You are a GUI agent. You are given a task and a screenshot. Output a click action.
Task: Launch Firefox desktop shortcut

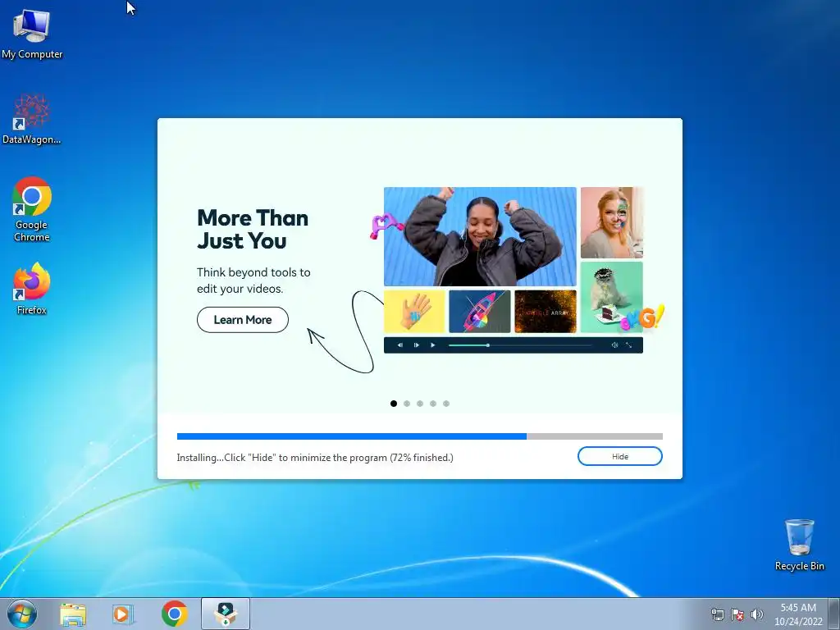tap(32, 288)
